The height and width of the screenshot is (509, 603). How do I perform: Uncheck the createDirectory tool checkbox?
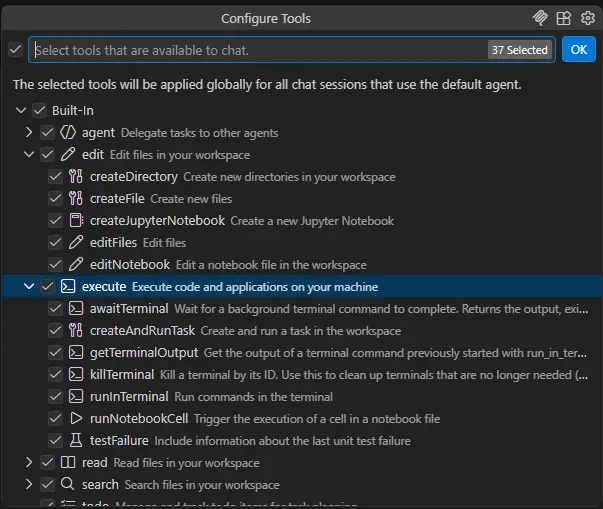pyautogui.click(x=56, y=177)
